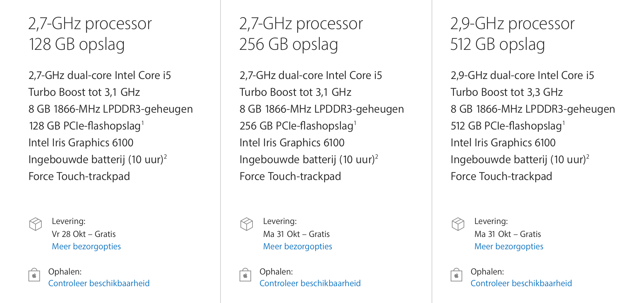Select the '2,9-GHz processor 512 GB opslag' heading
This screenshot has width=644, height=303.
512,34
